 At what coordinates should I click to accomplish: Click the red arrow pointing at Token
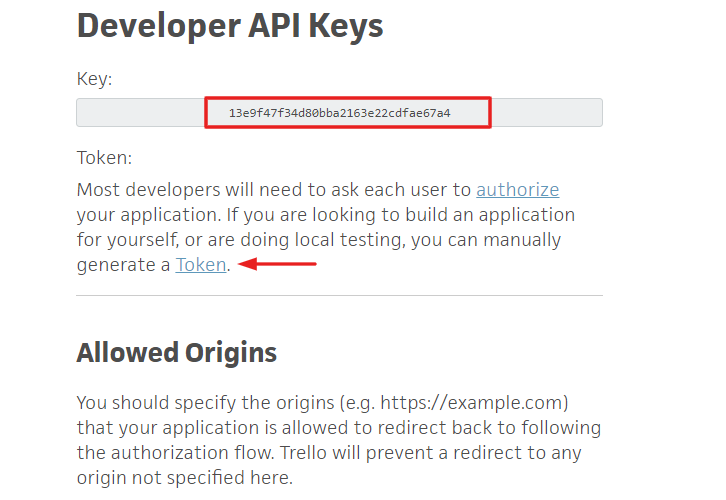coord(280,265)
